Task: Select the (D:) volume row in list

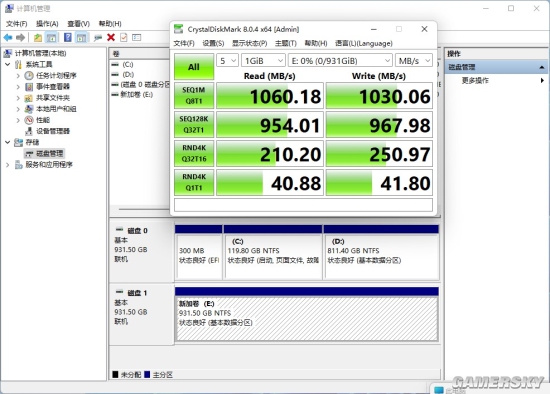Action: click(140, 74)
